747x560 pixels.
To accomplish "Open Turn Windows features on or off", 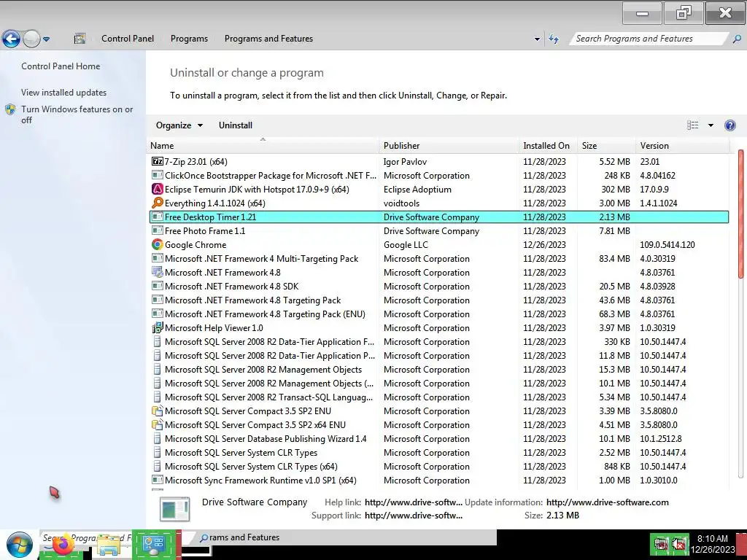I will pyautogui.click(x=77, y=114).
